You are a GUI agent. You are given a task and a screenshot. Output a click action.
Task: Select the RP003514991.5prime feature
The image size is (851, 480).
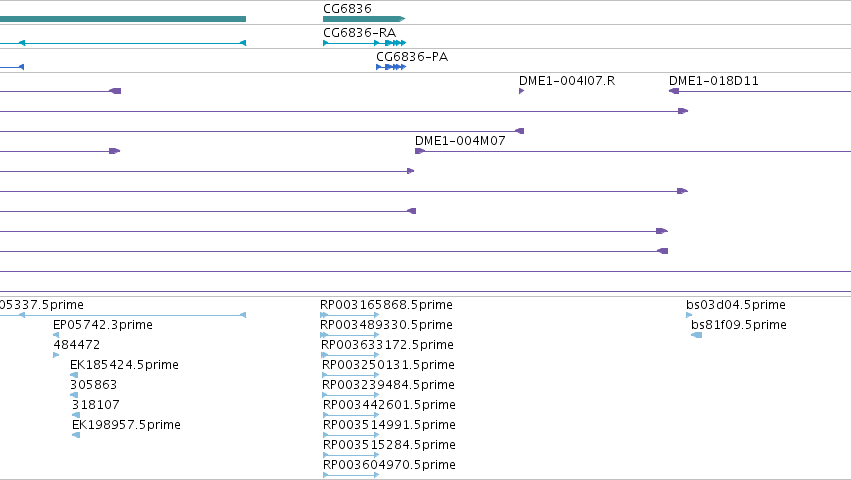pos(351,435)
